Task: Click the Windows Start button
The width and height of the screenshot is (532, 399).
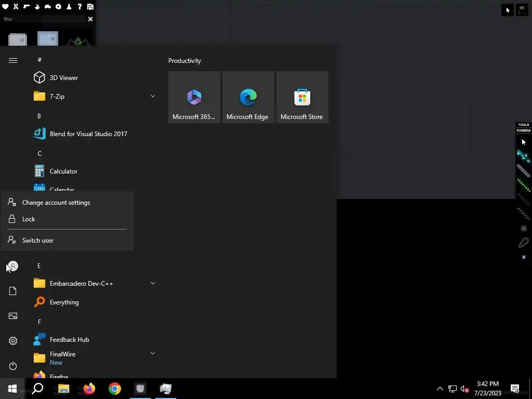Action: click(x=12, y=389)
